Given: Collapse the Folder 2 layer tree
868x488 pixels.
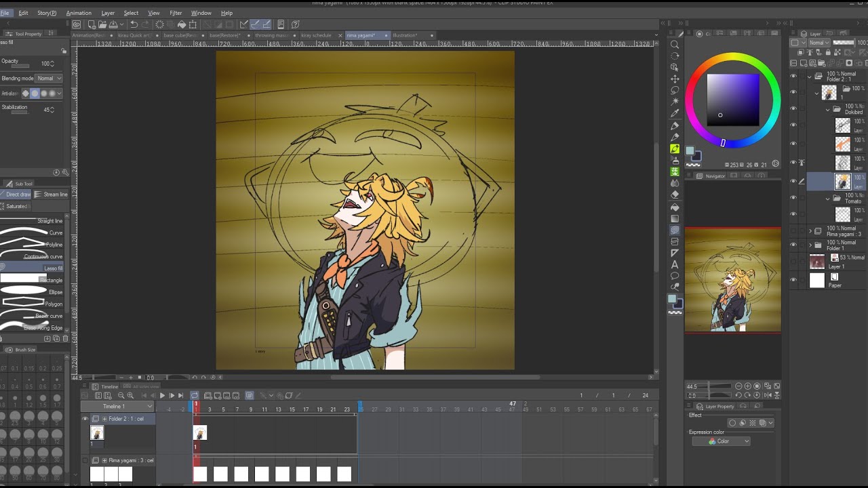Looking at the screenshot, I should (810, 76).
